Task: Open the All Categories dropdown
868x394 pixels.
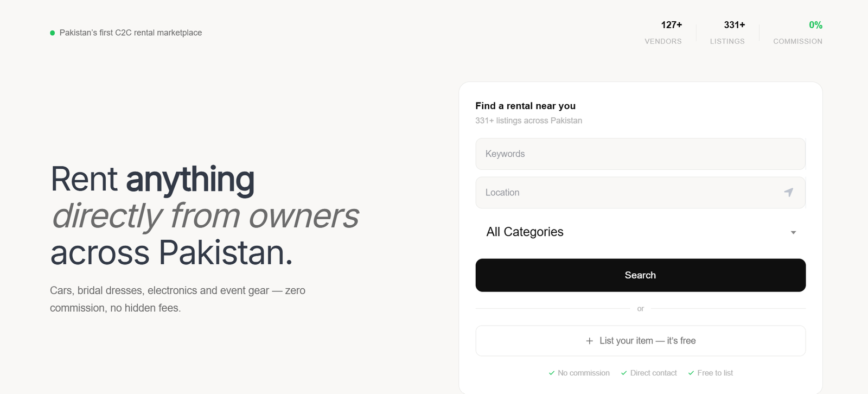Action: coord(640,232)
